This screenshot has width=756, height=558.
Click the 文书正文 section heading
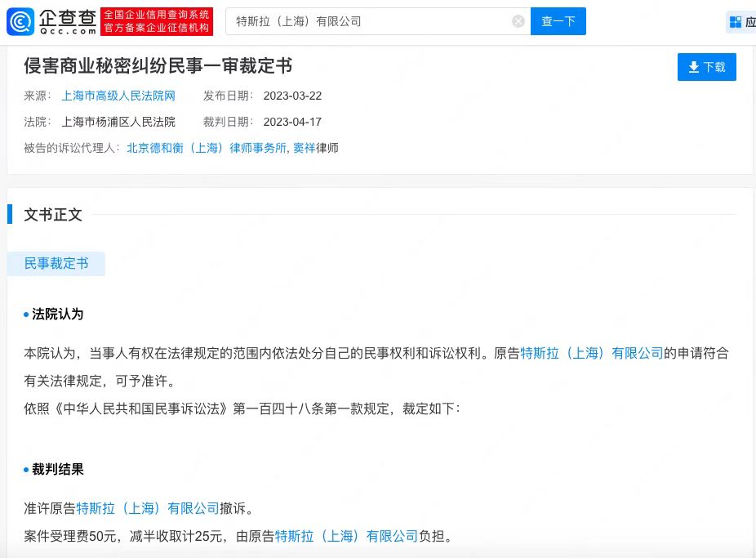53,215
